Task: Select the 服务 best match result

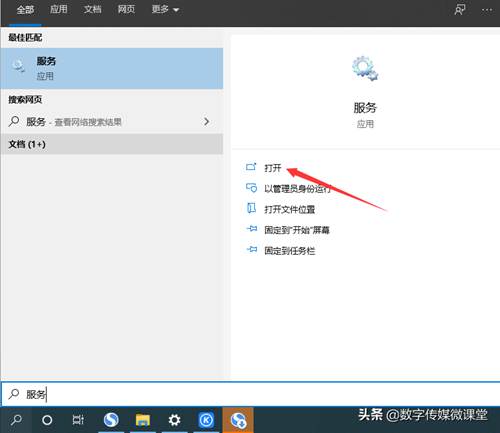Action: tap(112, 68)
